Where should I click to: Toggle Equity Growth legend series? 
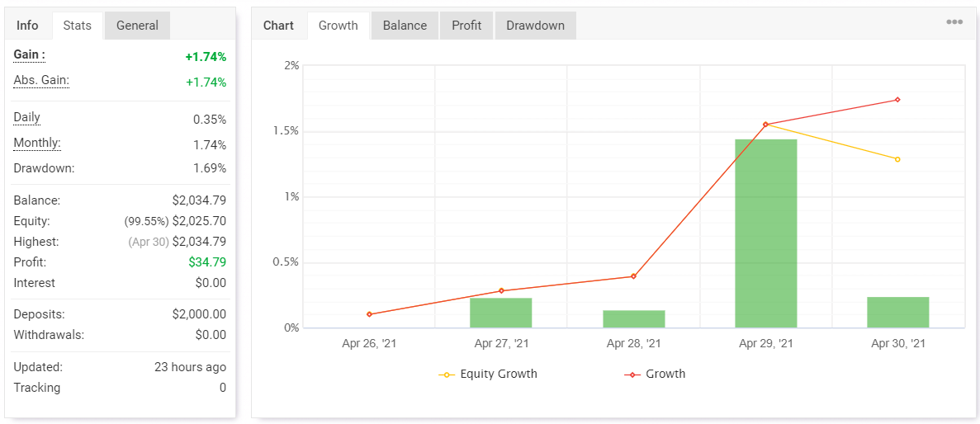(x=488, y=375)
